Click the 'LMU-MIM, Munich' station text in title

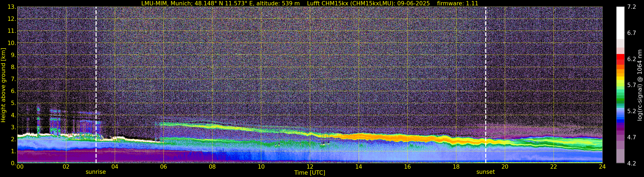[166, 3]
